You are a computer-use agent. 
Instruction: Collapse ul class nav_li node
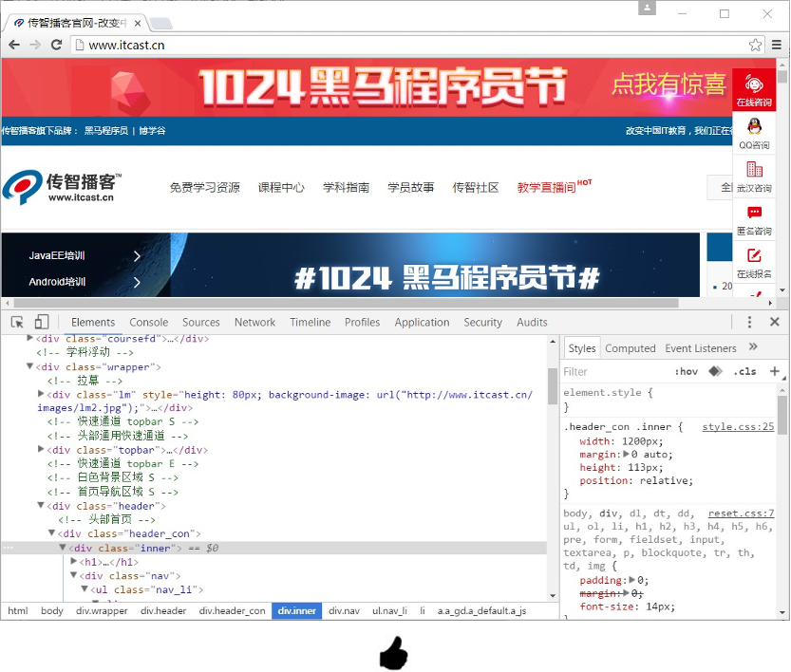pyautogui.click(x=85, y=588)
